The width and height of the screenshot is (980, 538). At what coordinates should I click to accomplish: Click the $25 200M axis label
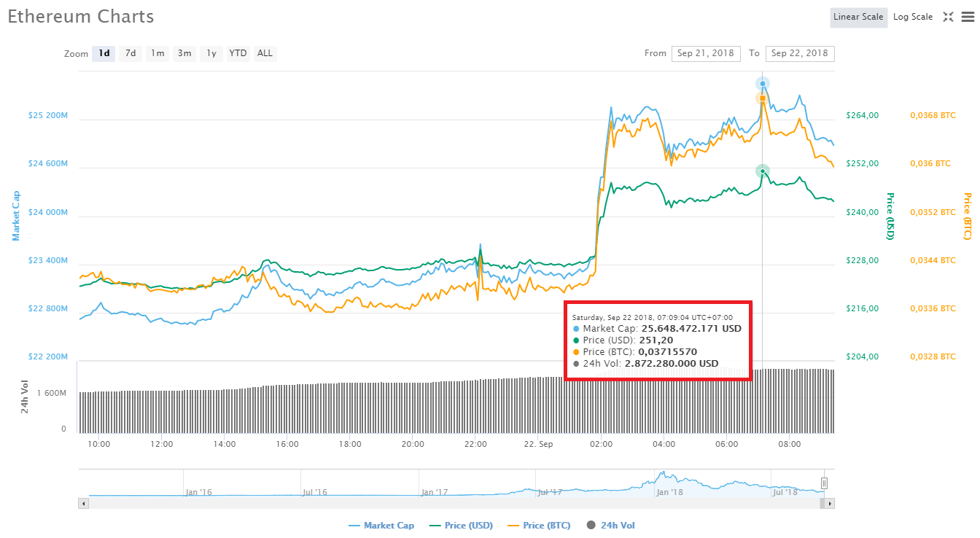point(48,116)
